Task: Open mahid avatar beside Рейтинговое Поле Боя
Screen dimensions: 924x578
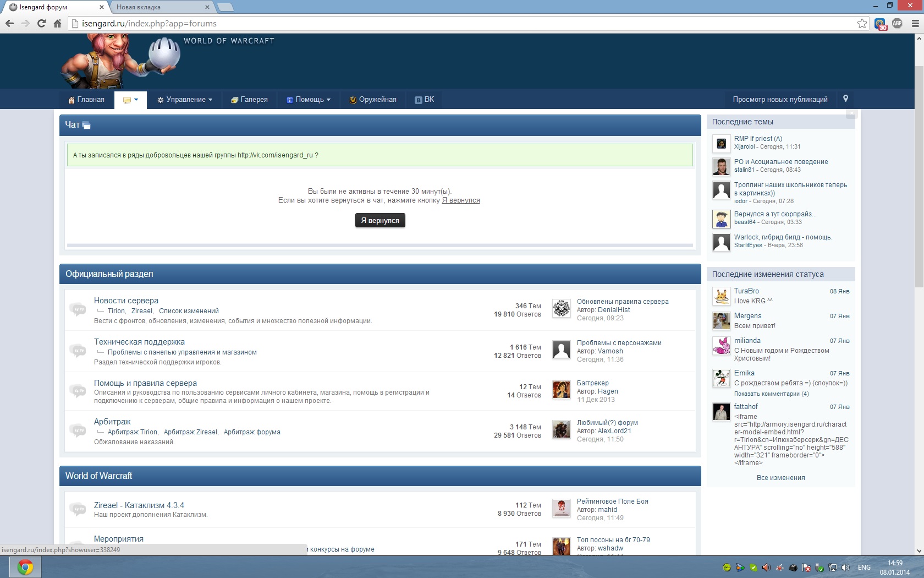Action: point(562,508)
